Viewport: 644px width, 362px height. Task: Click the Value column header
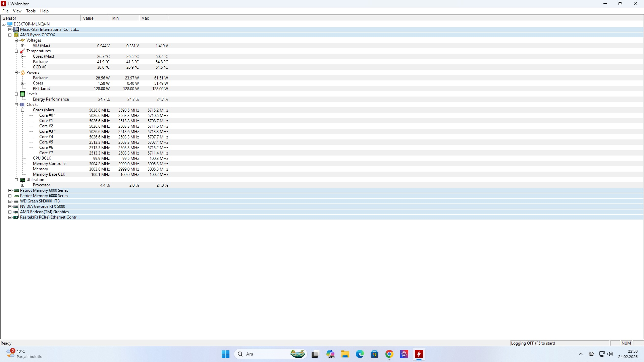[95, 18]
